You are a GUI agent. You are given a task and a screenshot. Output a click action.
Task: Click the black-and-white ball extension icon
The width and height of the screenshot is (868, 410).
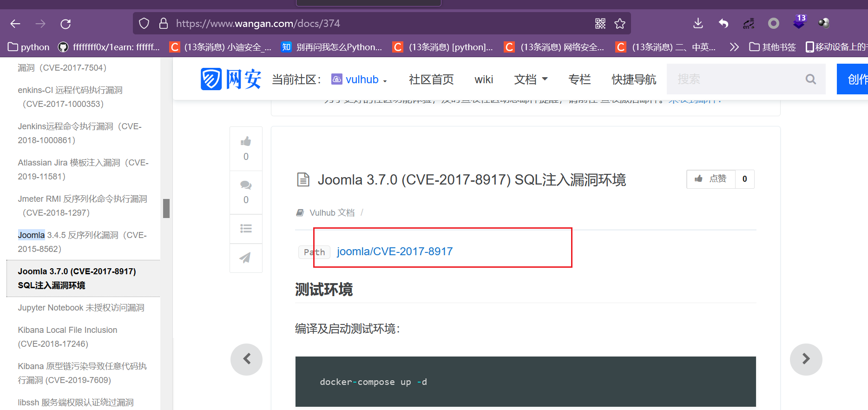[824, 23]
